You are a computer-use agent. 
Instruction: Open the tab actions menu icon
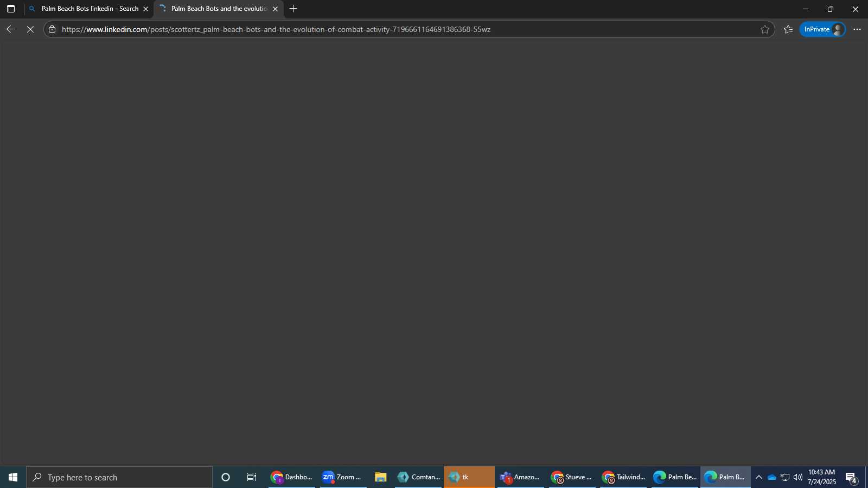click(x=11, y=9)
